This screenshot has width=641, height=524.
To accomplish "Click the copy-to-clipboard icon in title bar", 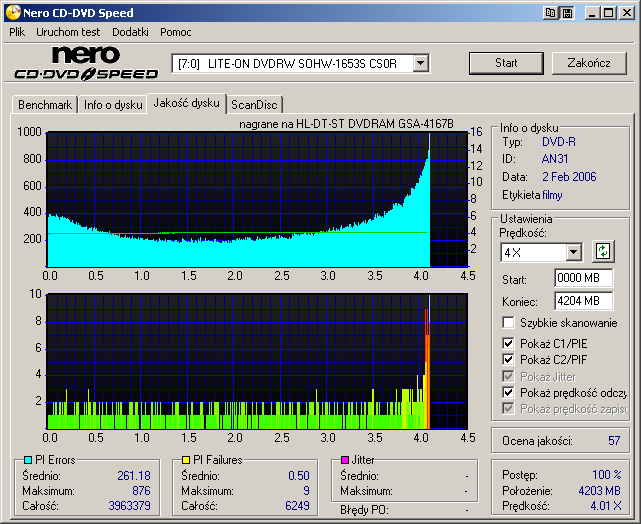I will 551,13.
